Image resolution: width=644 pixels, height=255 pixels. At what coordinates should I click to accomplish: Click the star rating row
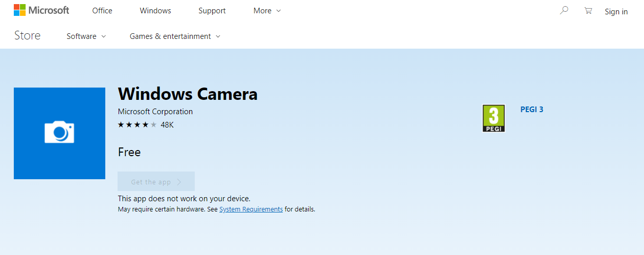(x=137, y=124)
